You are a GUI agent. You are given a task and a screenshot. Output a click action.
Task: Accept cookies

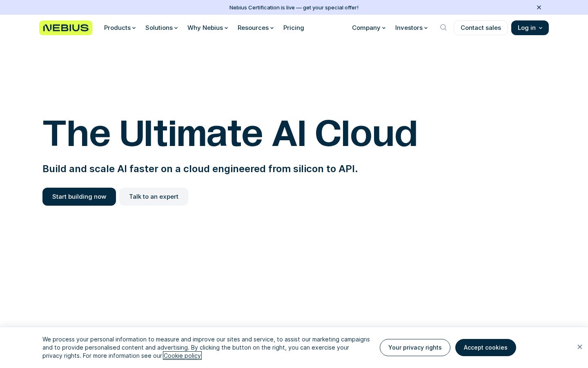click(x=486, y=348)
